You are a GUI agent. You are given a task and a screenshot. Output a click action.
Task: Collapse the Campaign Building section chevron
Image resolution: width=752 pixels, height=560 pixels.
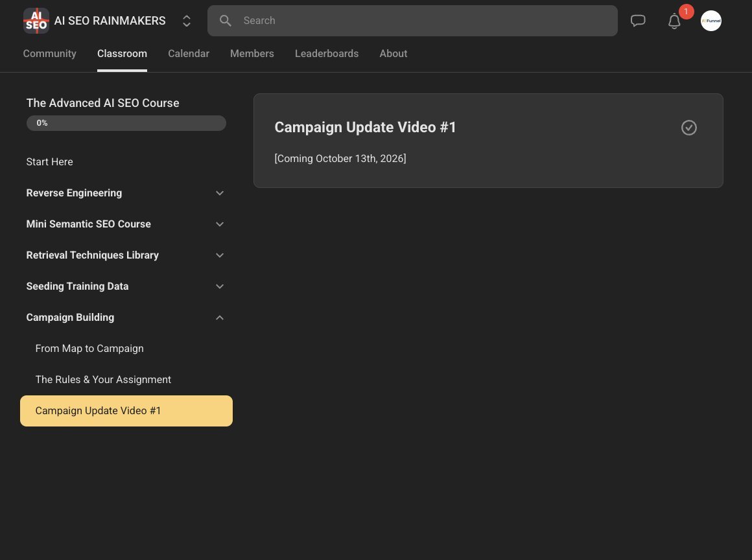coord(220,318)
